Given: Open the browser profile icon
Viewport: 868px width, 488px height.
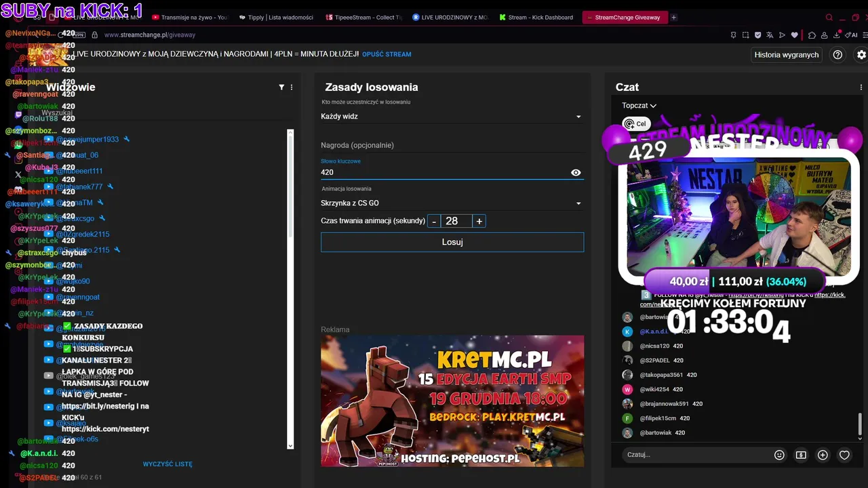Looking at the screenshot, I should 823,35.
